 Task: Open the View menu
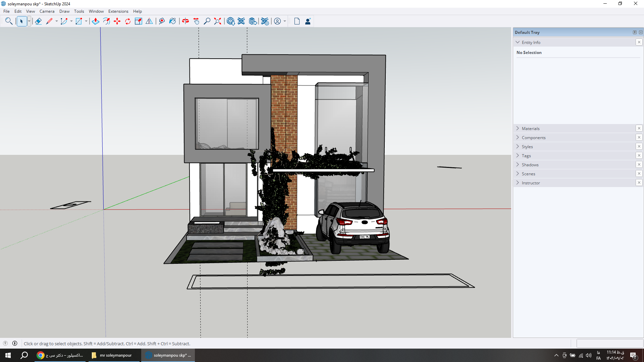coord(31,11)
